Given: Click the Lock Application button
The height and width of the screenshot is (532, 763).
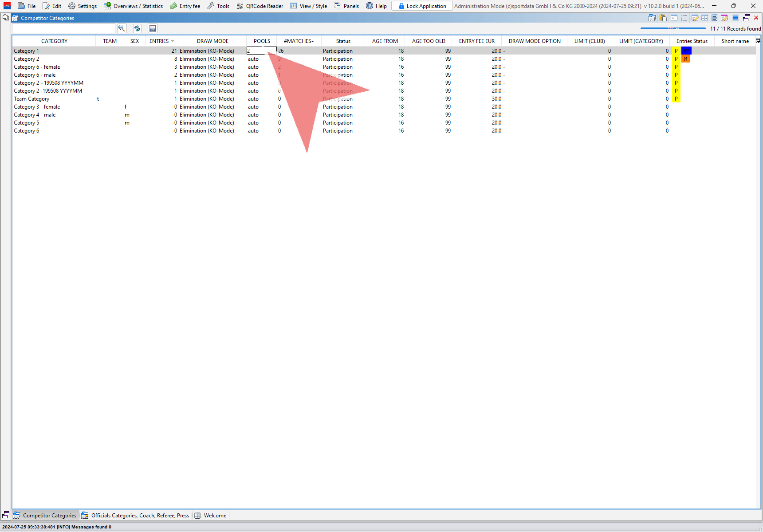Looking at the screenshot, I should pyautogui.click(x=422, y=6).
